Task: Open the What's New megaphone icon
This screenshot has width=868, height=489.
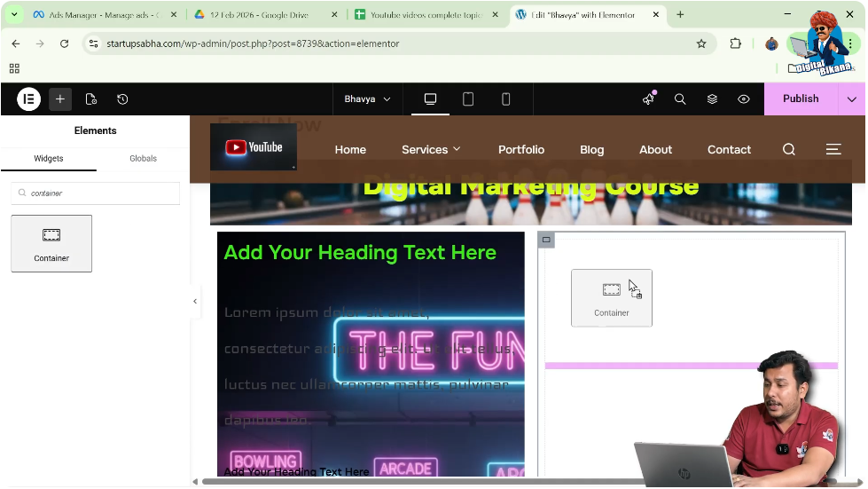Action: point(648,99)
